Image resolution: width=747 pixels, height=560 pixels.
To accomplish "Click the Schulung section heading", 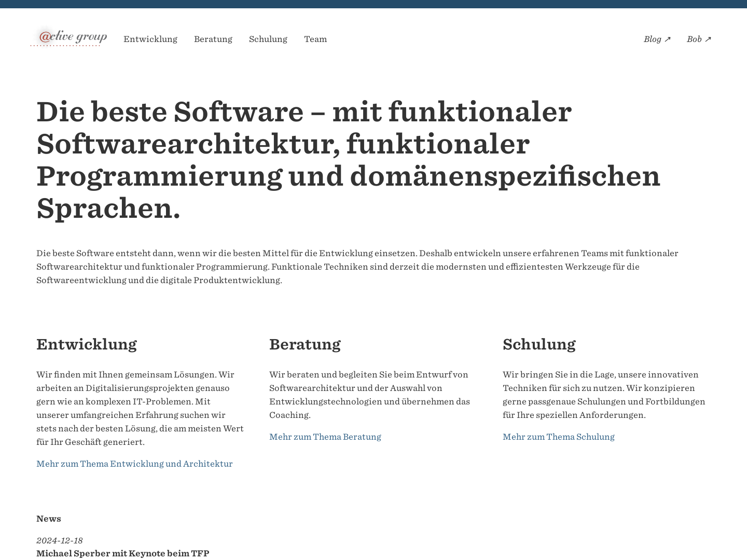I will (539, 344).
